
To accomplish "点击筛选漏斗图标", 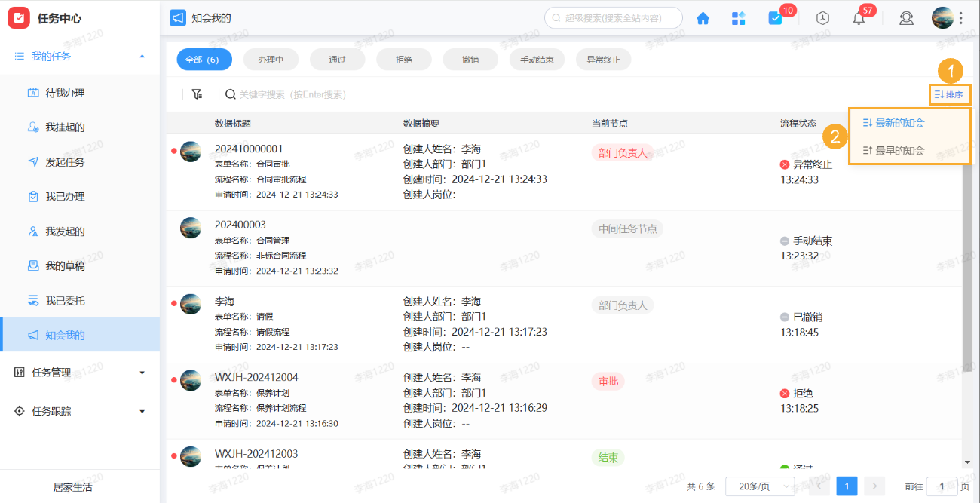I will [x=197, y=94].
